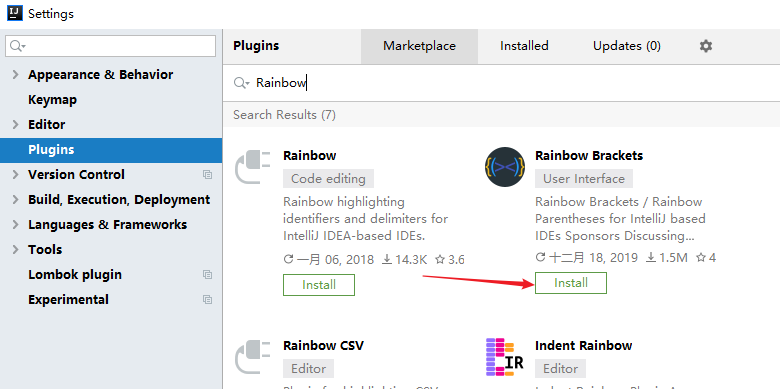Expand the Tools settings node

tap(15, 249)
